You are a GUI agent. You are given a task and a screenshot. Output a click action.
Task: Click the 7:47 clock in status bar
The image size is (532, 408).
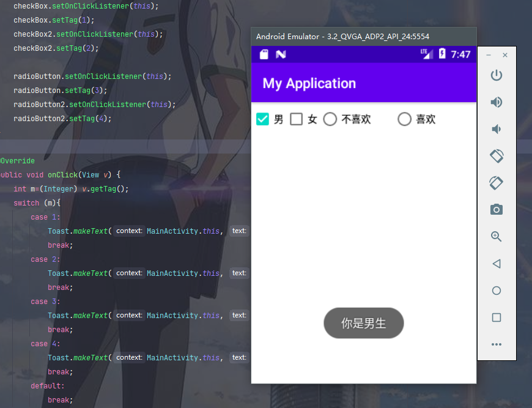(460, 54)
